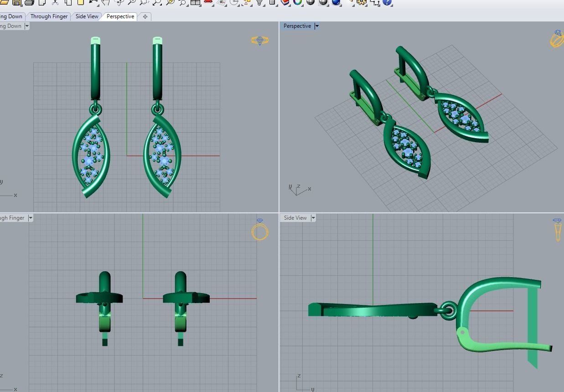Open help with the question mark icon
Viewport: 564px width, 392px height.
pyautogui.click(x=387, y=2)
